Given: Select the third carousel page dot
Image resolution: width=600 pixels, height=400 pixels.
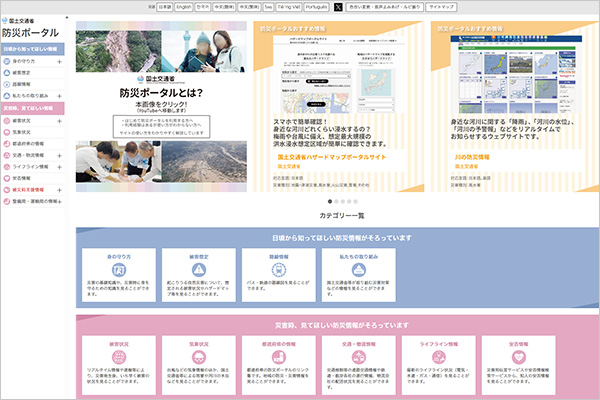Looking at the screenshot, I should point(343,201).
